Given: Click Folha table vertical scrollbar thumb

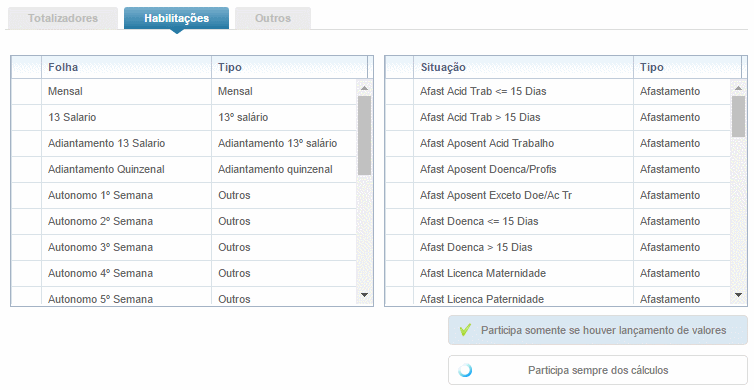Looking at the screenshot, I should [x=364, y=135].
